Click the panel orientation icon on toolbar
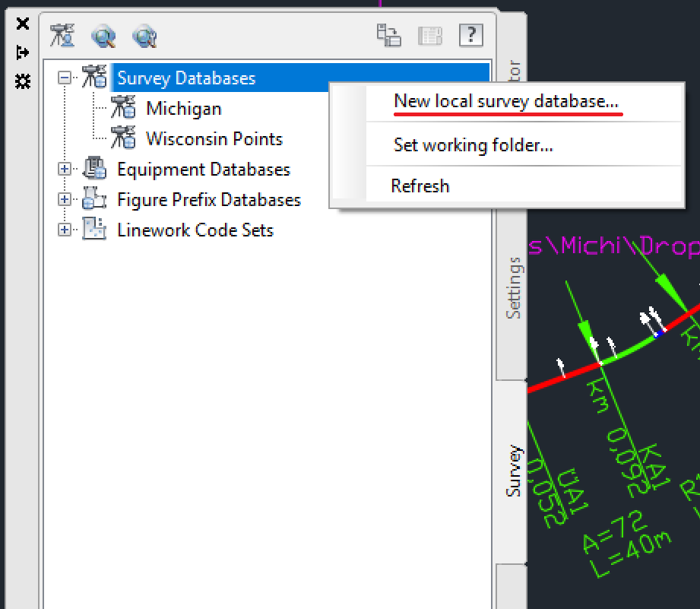 point(389,35)
